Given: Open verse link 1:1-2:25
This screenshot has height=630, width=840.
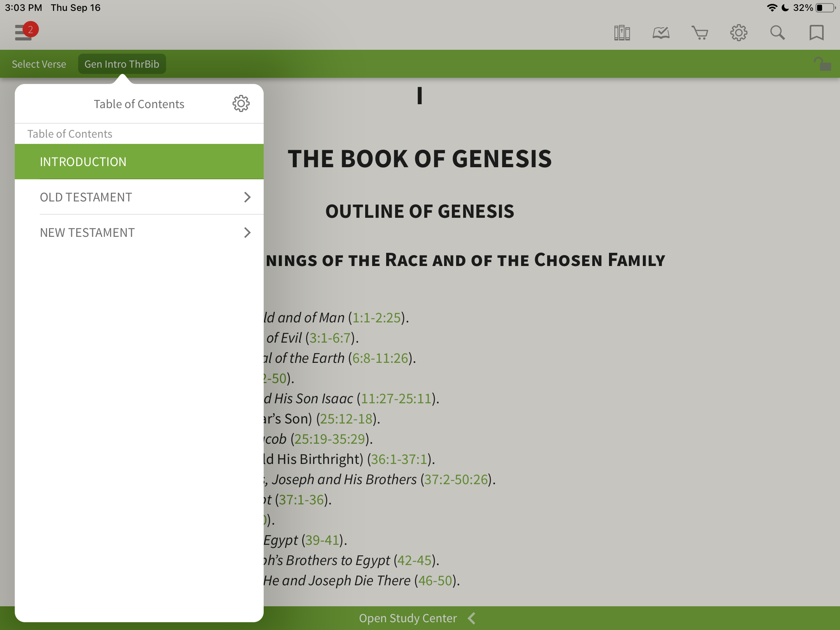Looking at the screenshot, I should 376,318.
